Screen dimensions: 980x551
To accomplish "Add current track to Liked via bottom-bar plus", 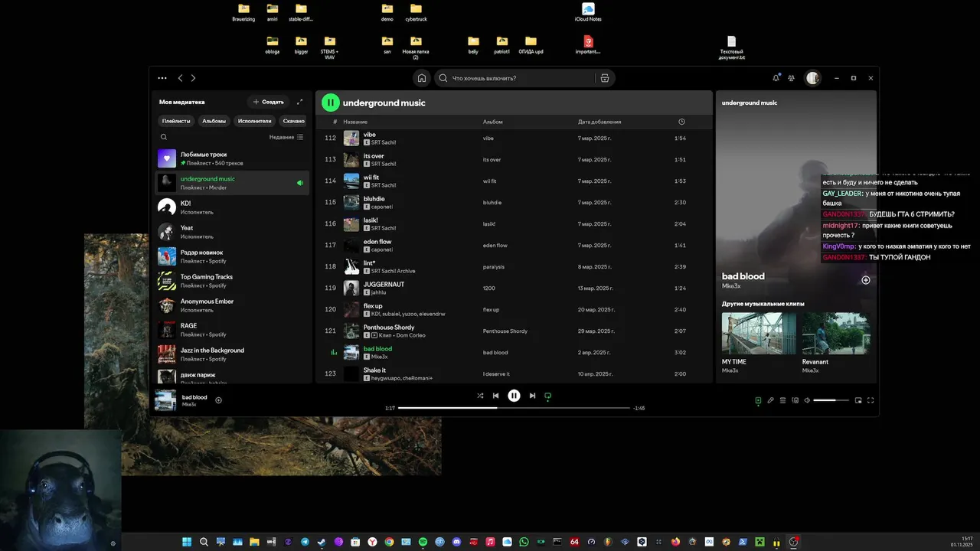I will point(218,399).
